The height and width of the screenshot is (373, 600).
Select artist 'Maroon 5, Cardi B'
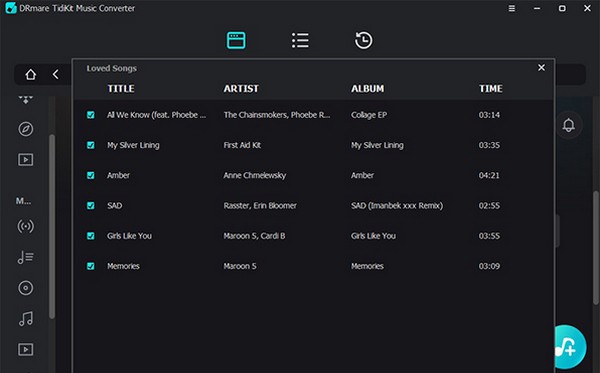254,236
